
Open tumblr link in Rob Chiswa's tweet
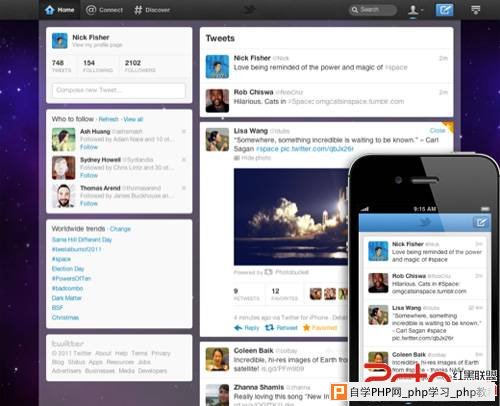point(360,101)
